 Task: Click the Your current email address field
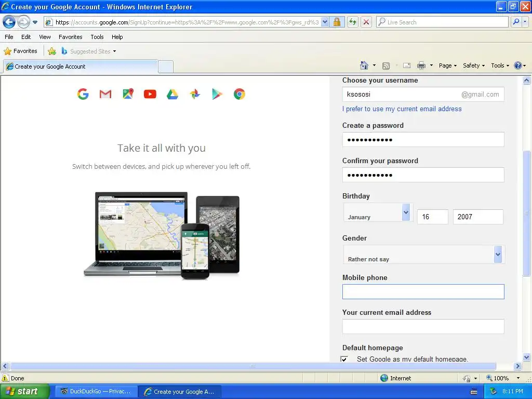pos(423,326)
